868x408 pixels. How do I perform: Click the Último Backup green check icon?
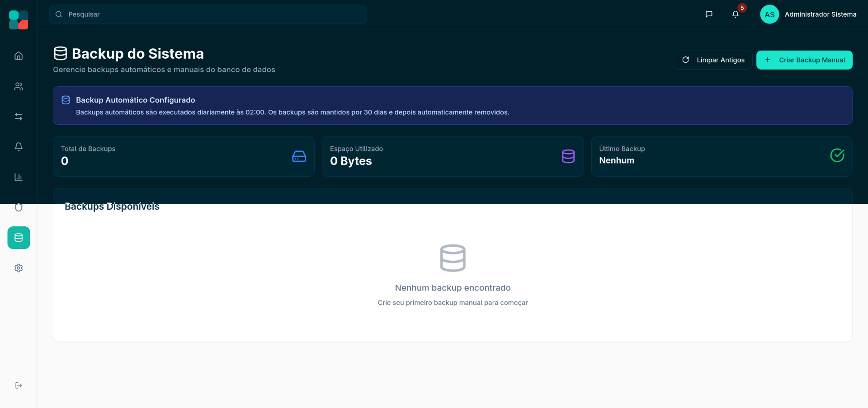[x=837, y=155]
